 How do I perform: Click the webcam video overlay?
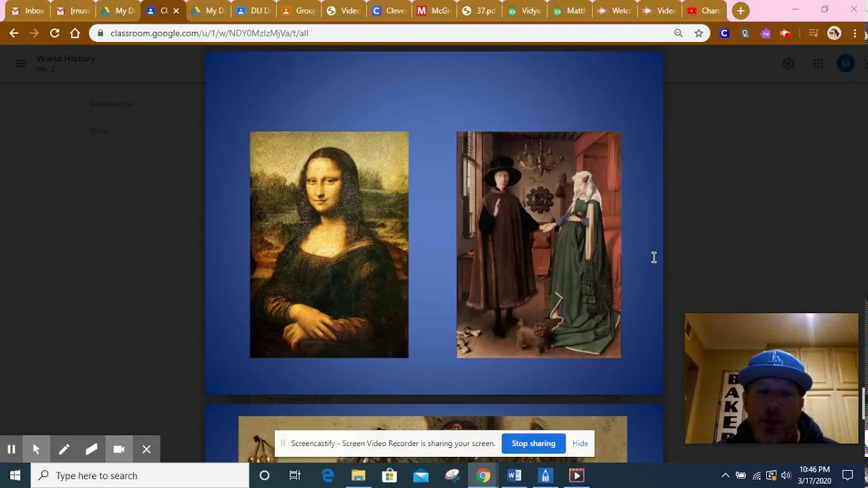(772, 378)
